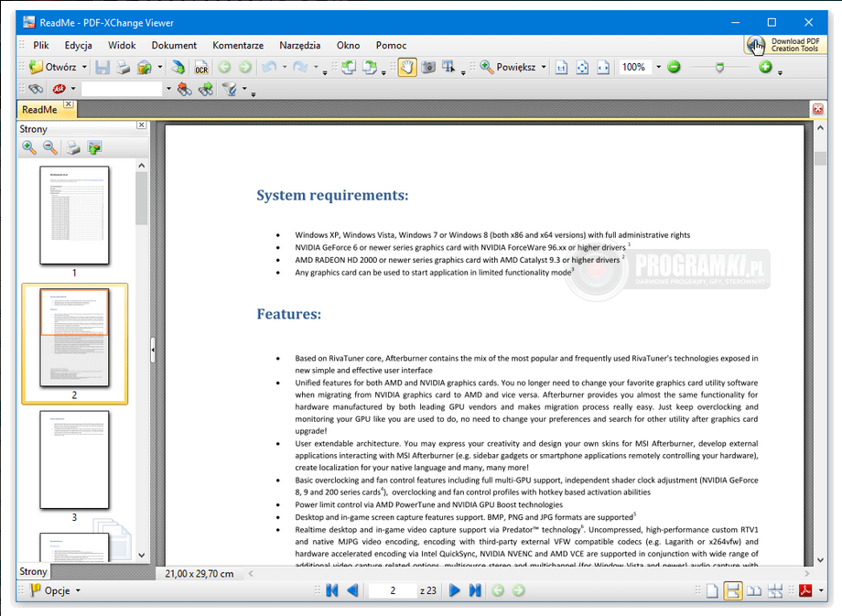Click the Save floppy disk icon
Image resolution: width=842 pixels, height=616 pixels.
point(102,67)
